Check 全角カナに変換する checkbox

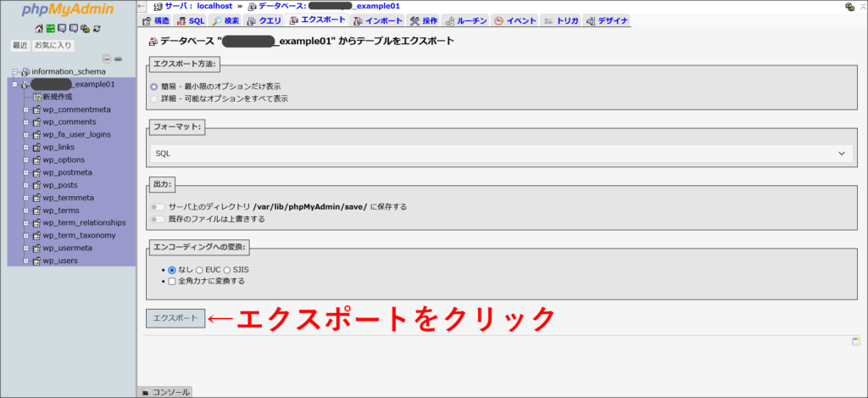[x=171, y=282]
